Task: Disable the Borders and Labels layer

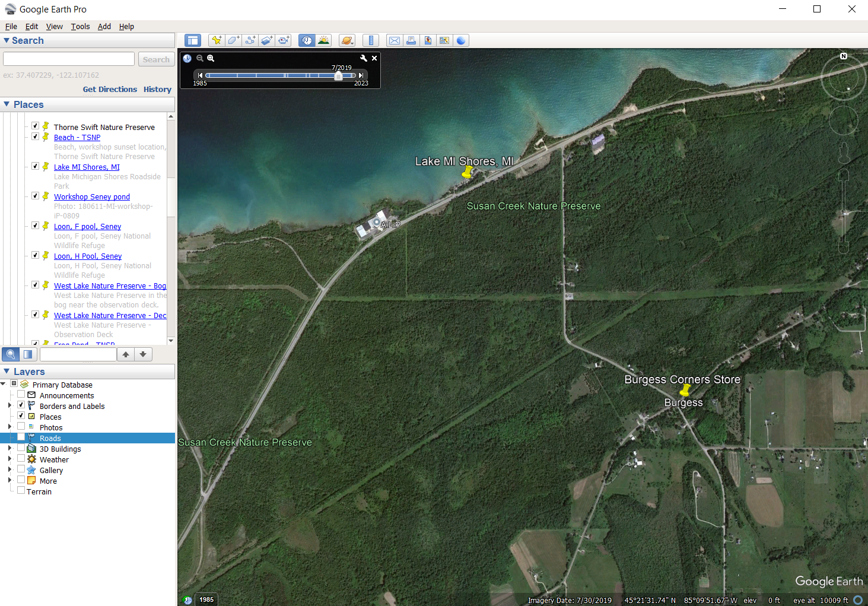Action: click(21, 405)
